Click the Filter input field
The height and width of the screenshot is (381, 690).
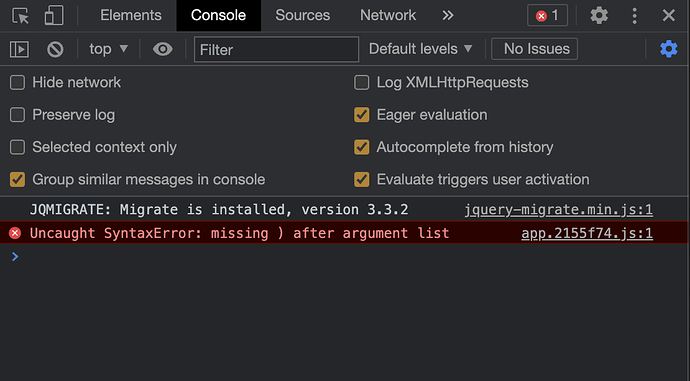(x=276, y=49)
